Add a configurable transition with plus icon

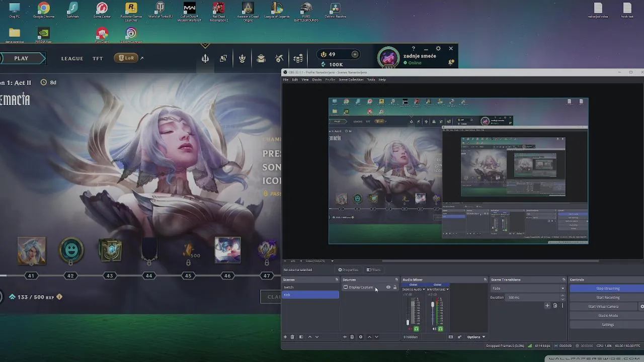coord(547,305)
